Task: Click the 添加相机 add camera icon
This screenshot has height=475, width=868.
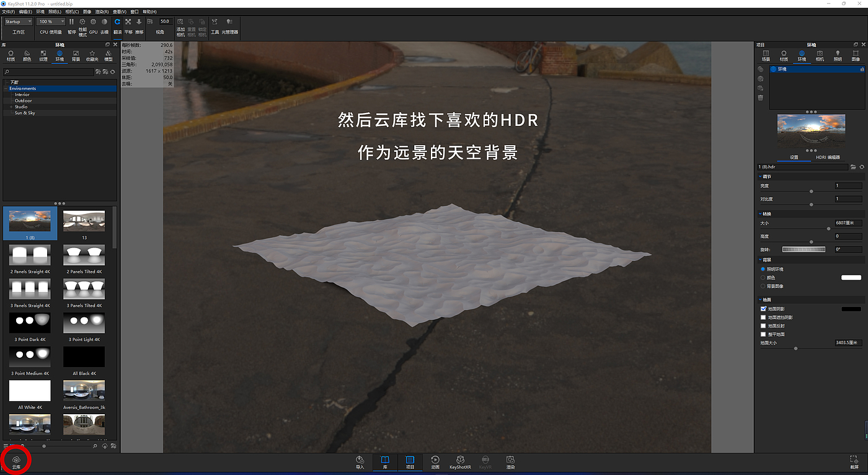Action: (180, 26)
